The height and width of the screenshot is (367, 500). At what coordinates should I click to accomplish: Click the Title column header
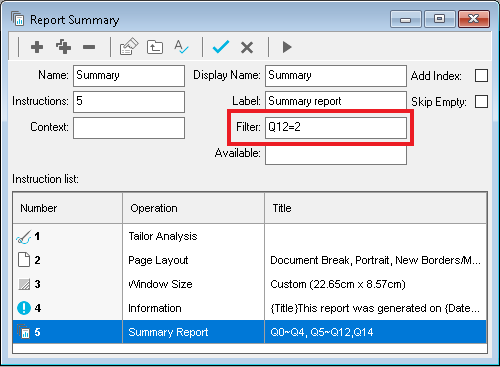376,208
